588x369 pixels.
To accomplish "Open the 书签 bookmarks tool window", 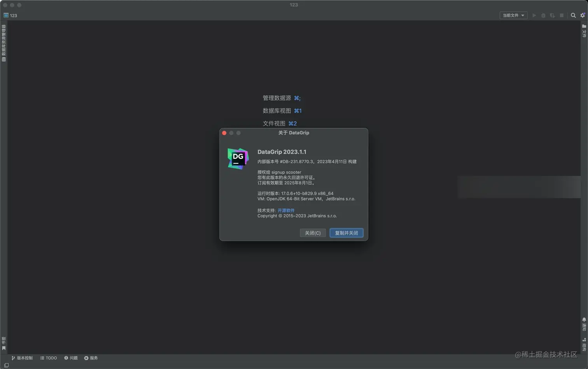I will (x=3, y=343).
